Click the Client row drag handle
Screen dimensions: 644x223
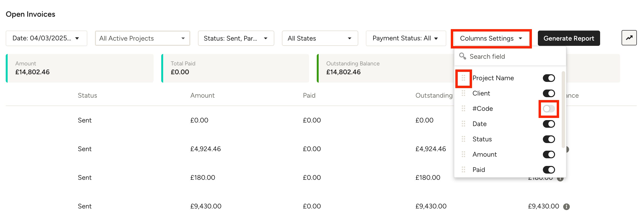point(463,93)
